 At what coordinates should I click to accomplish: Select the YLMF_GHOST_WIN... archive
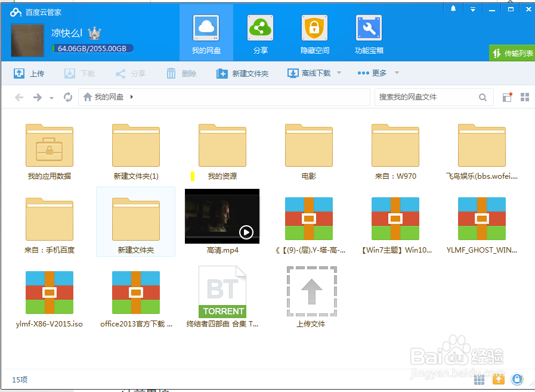click(482, 226)
